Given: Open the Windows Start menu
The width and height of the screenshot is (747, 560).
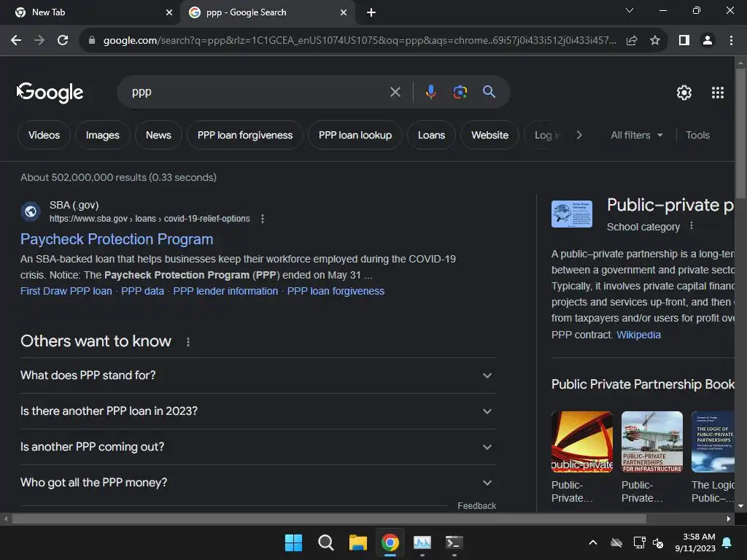Looking at the screenshot, I should [x=293, y=542].
